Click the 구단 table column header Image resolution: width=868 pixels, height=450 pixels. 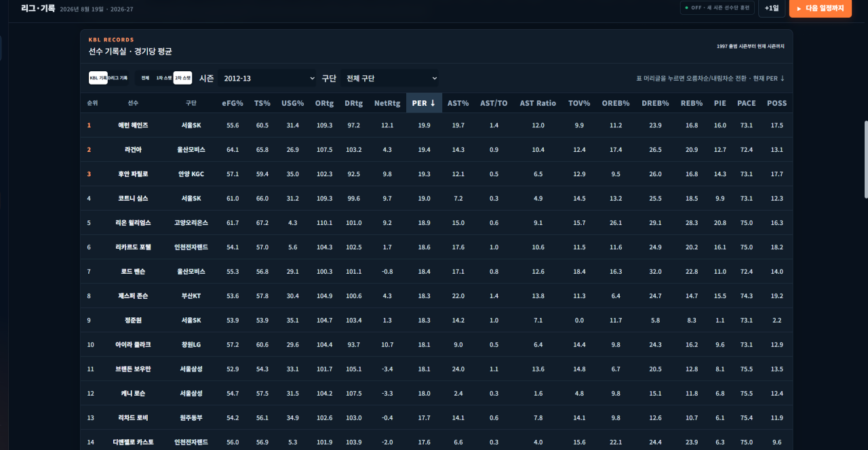coord(191,103)
